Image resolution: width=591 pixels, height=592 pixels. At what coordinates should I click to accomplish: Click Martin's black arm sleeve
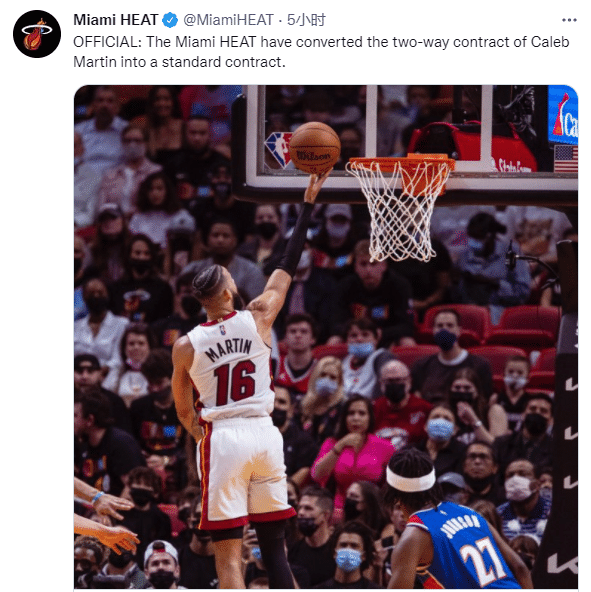297,239
